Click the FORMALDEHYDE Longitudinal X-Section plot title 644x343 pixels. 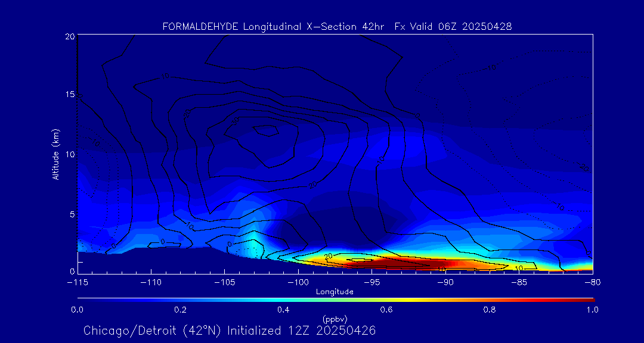tap(337, 27)
